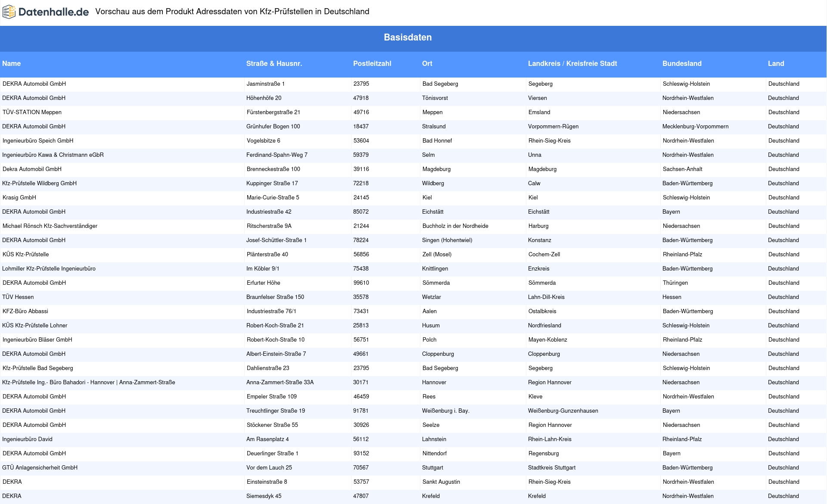Select the Landkreis / Kreisfreie Stadt header
The width and height of the screenshot is (827, 504).
pyautogui.click(x=572, y=63)
